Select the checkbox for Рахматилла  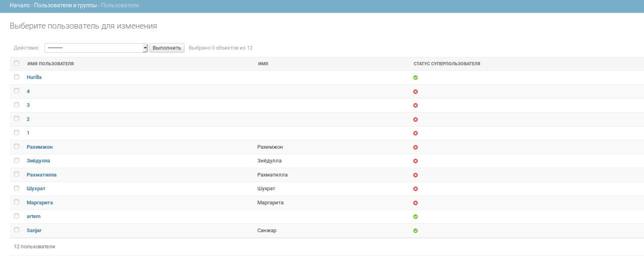17,174
